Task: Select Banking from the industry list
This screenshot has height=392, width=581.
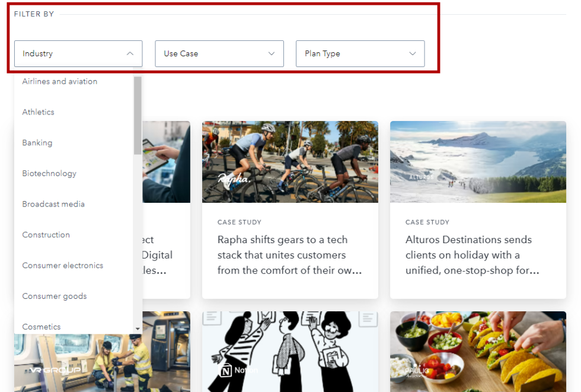Action: point(37,142)
